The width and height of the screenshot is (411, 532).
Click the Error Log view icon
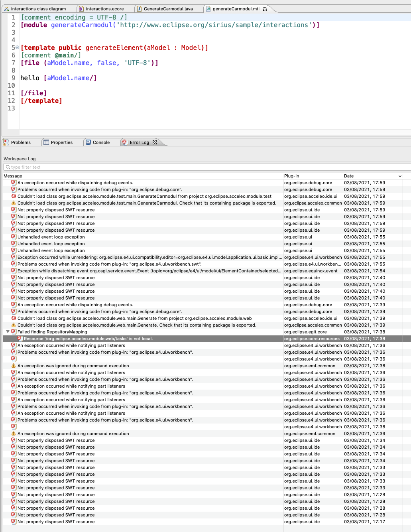click(125, 142)
